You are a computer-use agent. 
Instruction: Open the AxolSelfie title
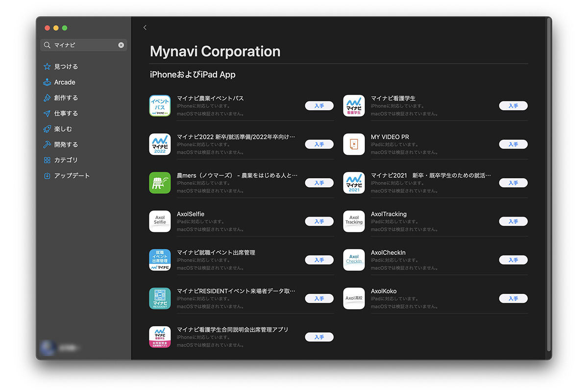191,214
